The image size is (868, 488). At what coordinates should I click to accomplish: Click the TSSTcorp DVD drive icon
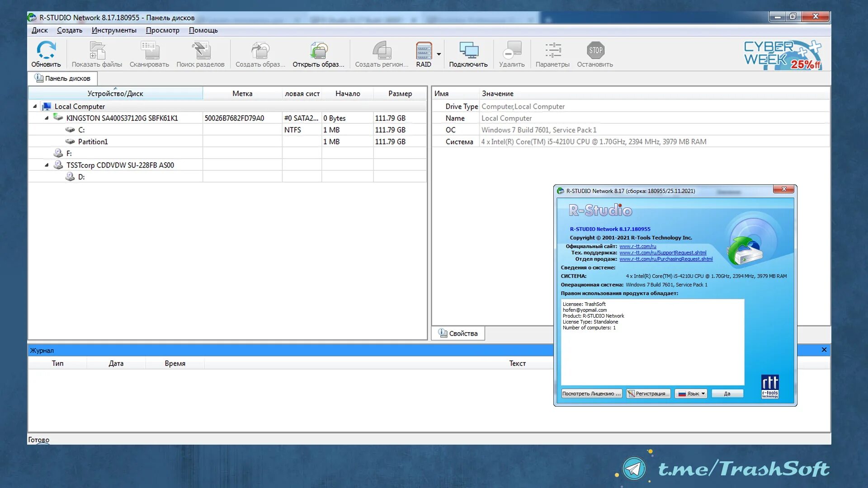tap(58, 165)
